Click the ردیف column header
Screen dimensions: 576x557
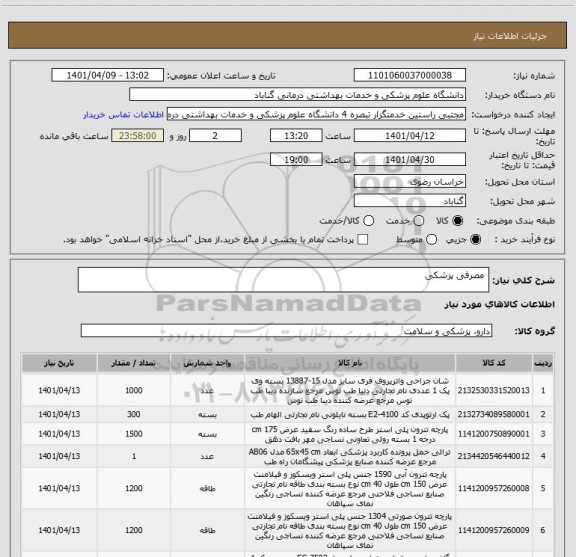coord(543,363)
